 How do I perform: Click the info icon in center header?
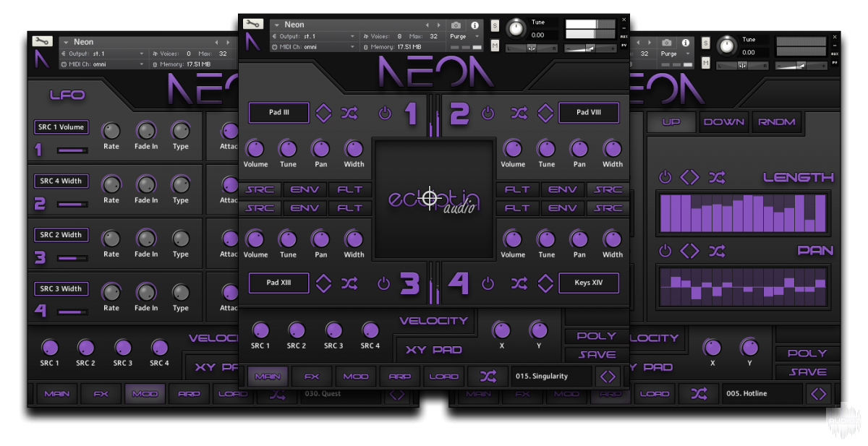click(x=475, y=25)
